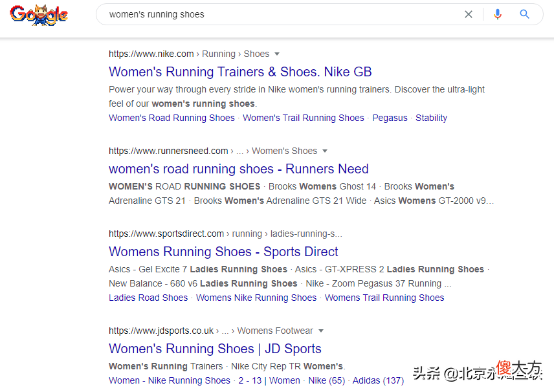This screenshot has width=554, height=392.
Task: Open Womens Running Shoes - Sports Direct
Action: click(x=224, y=252)
